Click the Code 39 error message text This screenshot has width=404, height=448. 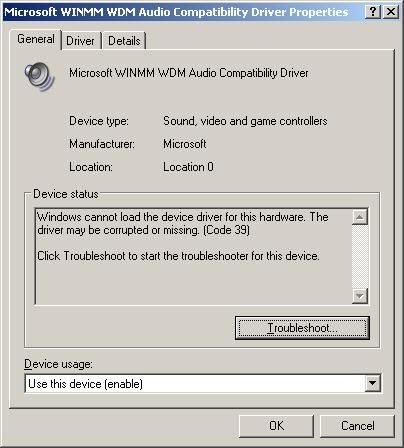pyautogui.click(x=183, y=224)
